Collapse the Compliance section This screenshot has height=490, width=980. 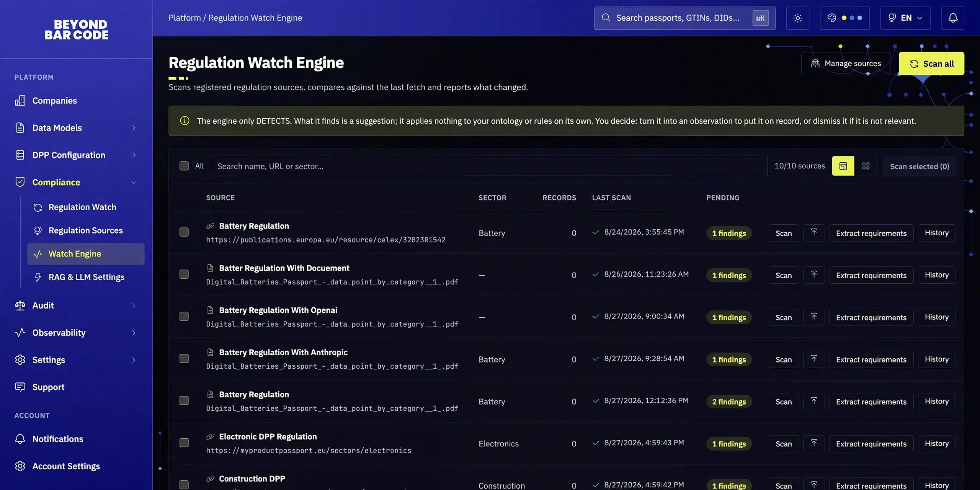[77, 182]
